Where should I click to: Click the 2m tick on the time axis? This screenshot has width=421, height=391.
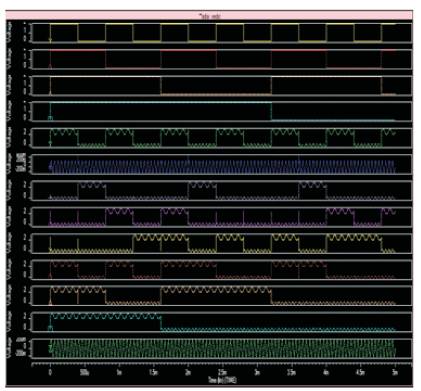188,372
